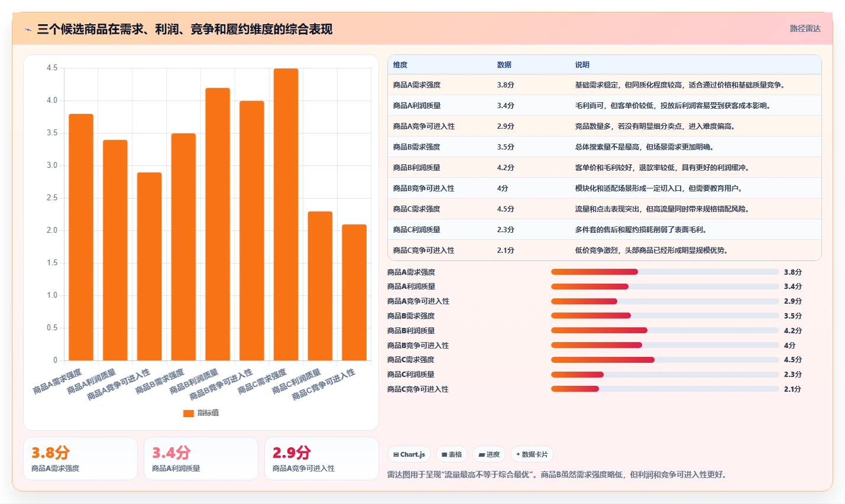Image resolution: width=845 pixels, height=504 pixels.
Task: Click the 商品B利润质量 bar in chart
Action: pos(218,224)
